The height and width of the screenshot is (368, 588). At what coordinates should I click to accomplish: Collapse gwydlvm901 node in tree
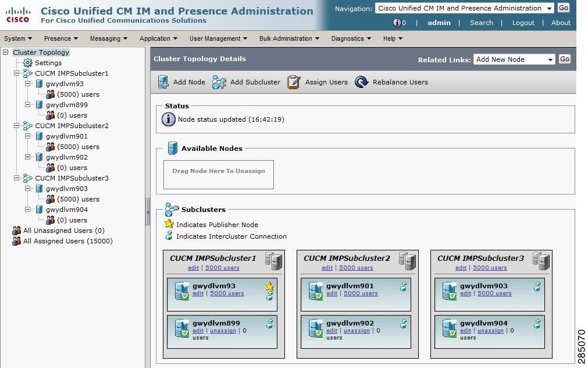[27, 136]
